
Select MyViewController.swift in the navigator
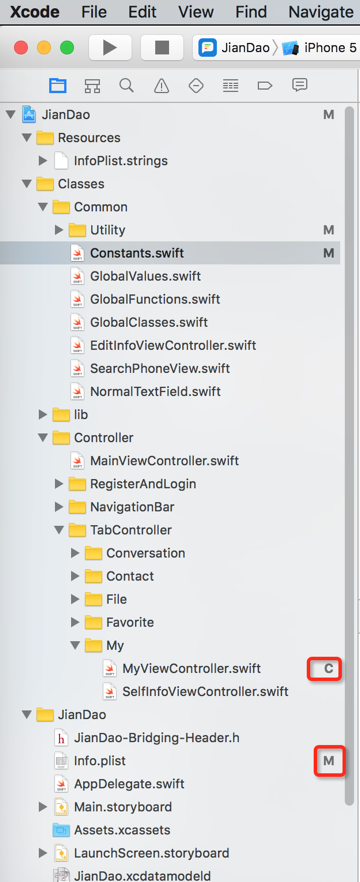191,668
